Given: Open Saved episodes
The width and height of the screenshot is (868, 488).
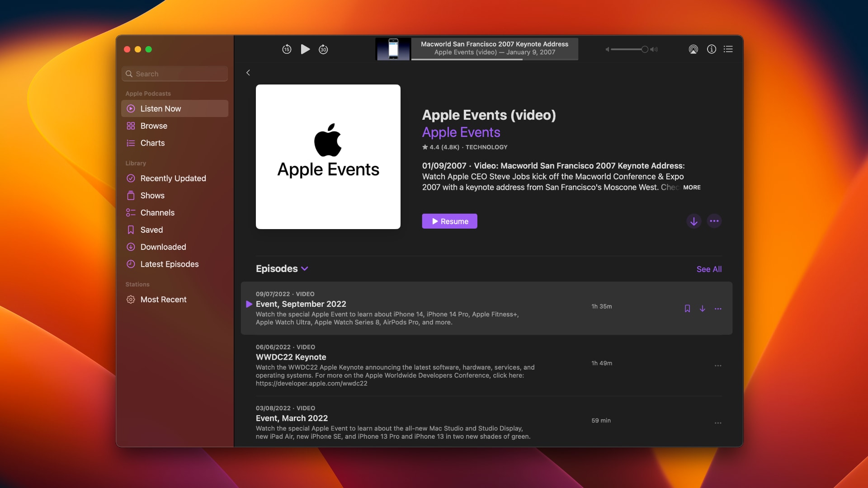Looking at the screenshot, I should coord(175,230).
